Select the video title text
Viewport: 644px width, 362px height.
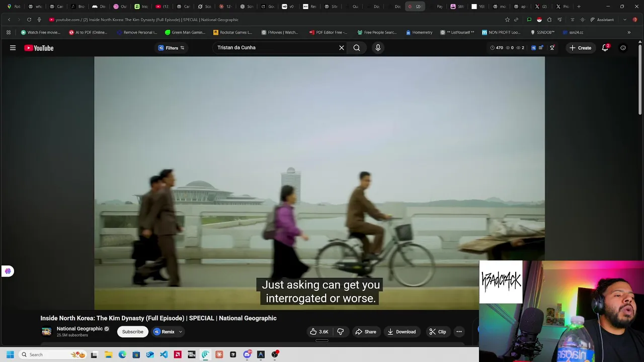(x=158, y=318)
